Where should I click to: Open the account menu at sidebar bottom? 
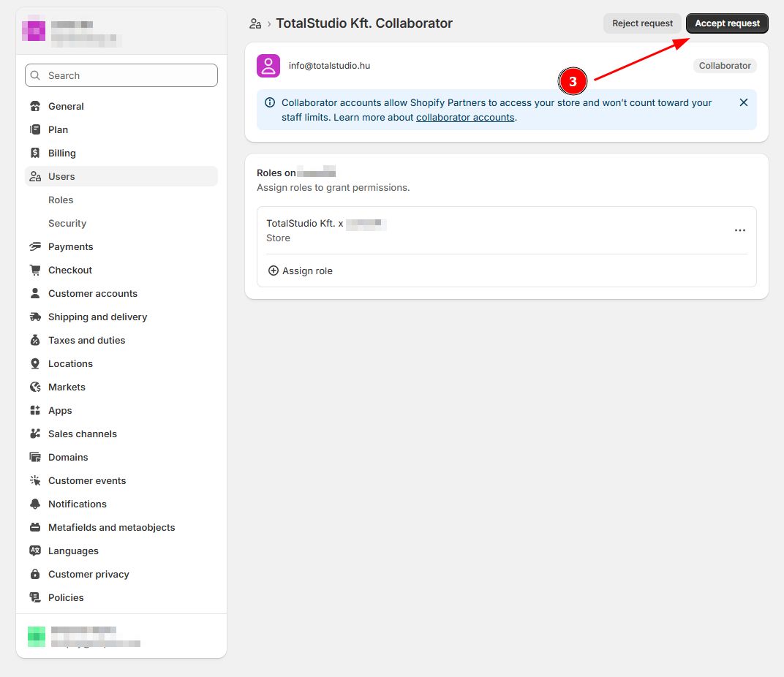[121, 636]
